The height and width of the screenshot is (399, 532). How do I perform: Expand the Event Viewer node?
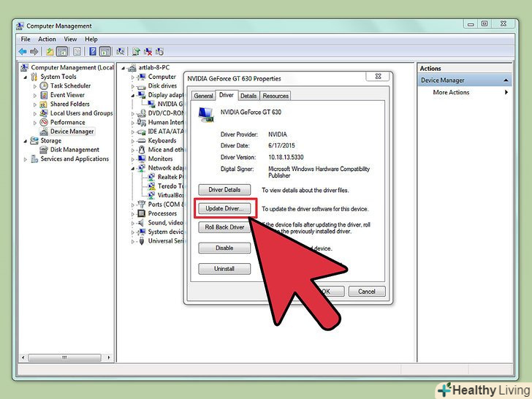coord(35,95)
